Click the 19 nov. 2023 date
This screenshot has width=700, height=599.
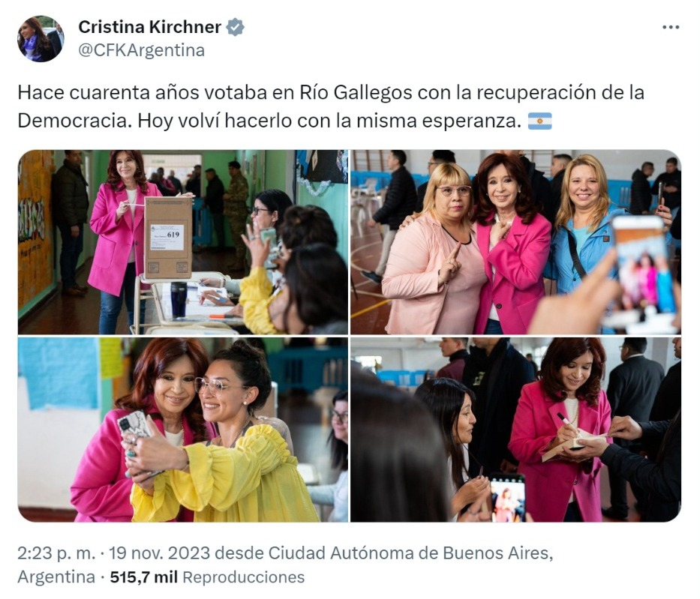point(159,553)
